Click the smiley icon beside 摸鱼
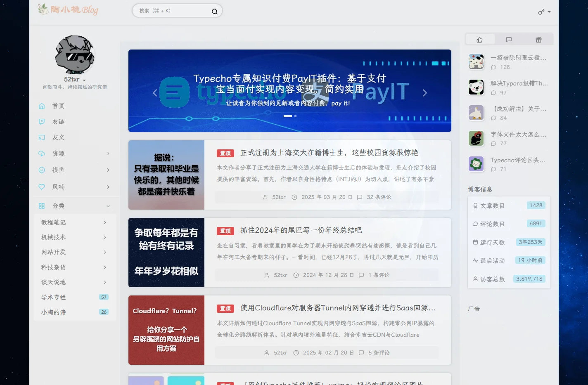 (42, 170)
